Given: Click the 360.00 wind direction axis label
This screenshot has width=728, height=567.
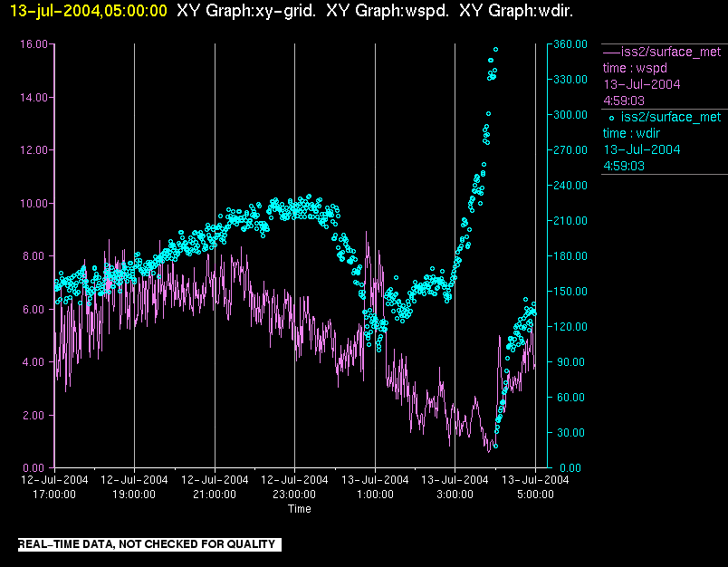Looking at the screenshot, I should 570,44.
